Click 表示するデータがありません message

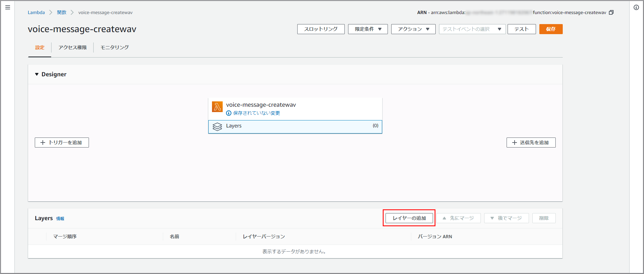point(294,252)
